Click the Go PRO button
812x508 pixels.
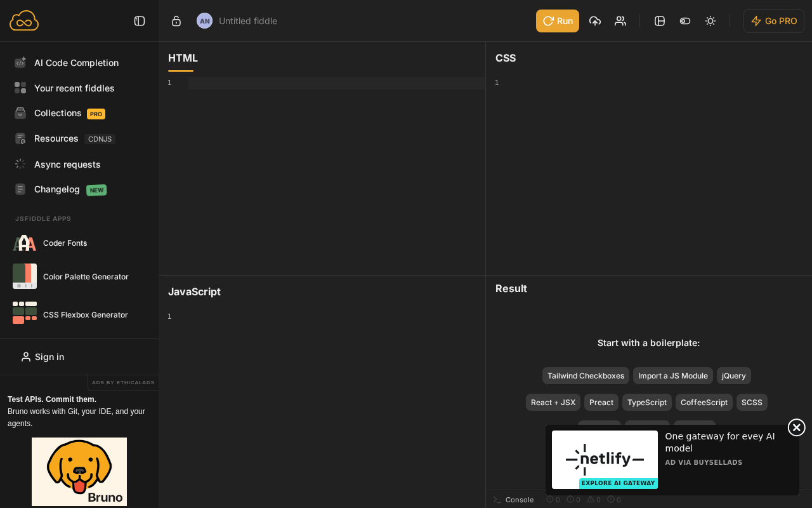774,21
